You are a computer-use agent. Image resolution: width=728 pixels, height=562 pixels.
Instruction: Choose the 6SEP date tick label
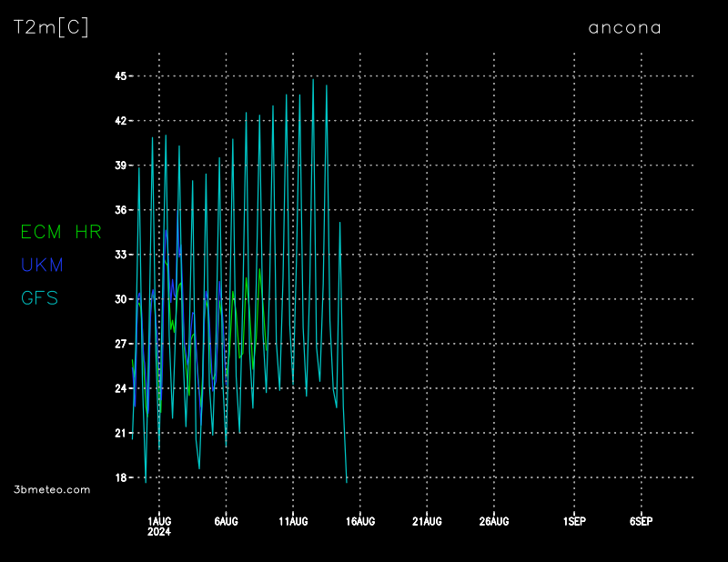(x=642, y=521)
